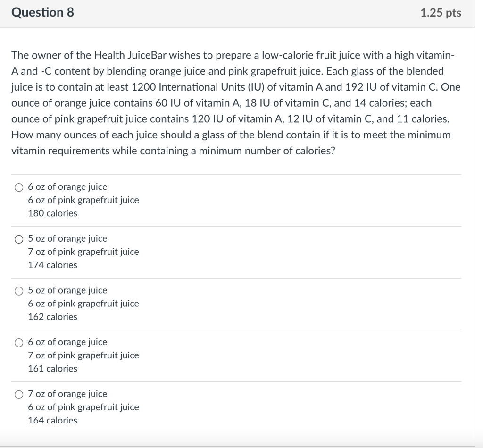Click the '162 calories' answer text
The height and width of the screenshot is (448, 483).
[53, 317]
